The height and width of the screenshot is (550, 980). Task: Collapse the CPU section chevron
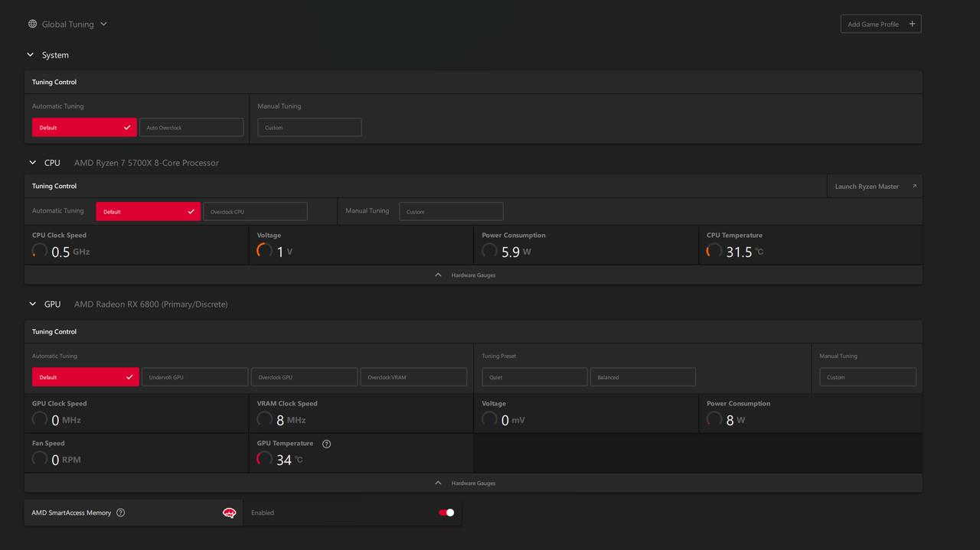click(32, 163)
